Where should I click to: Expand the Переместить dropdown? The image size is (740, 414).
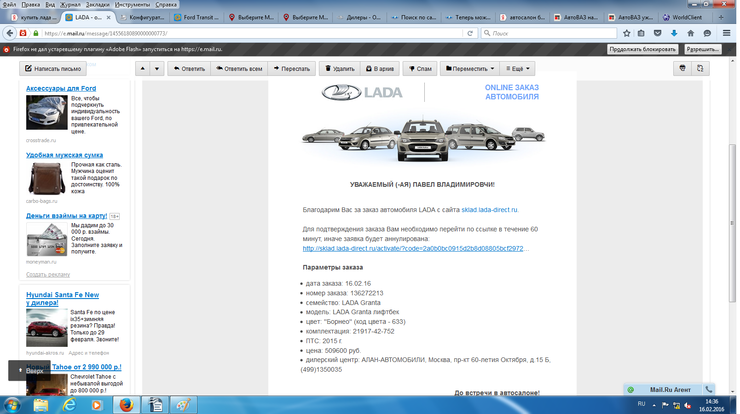[470, 68]
